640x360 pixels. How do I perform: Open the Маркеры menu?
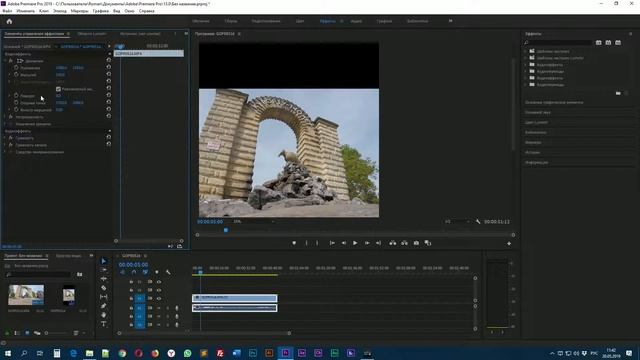pyautogui.click(x=79, y=11)
